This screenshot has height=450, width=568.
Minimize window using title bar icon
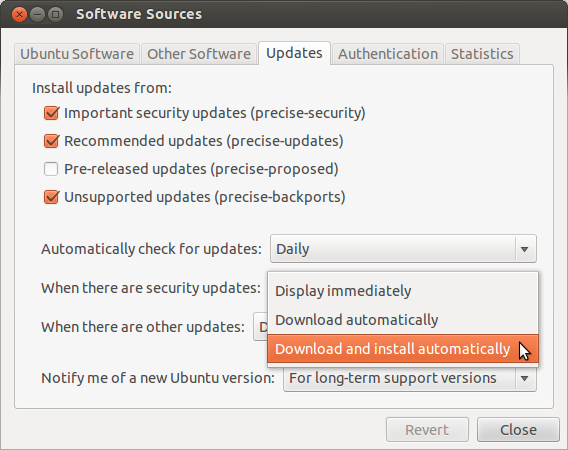37,14
